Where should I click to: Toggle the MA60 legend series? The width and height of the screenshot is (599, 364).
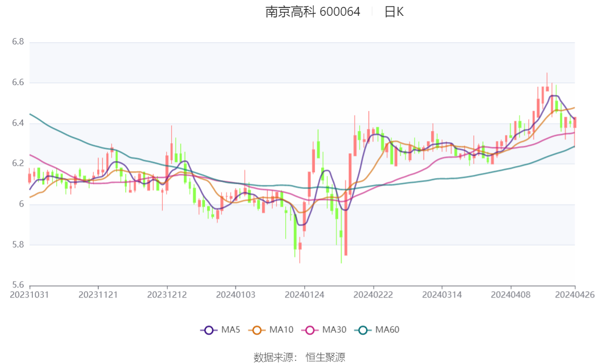(x=377, y=330)
